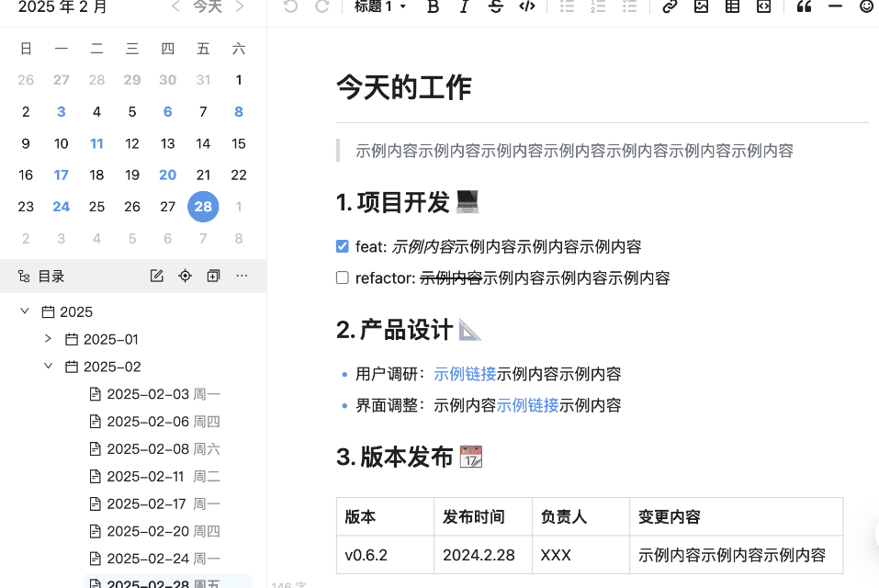Apply strikethrough formatting
The image size is (879, 588).
(496, 6)
